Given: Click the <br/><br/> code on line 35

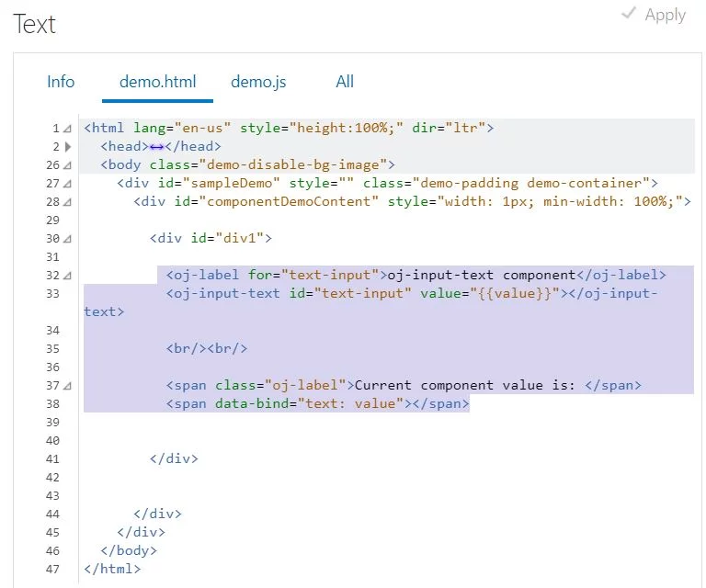Looking at the screenshot, I should 207,348.
